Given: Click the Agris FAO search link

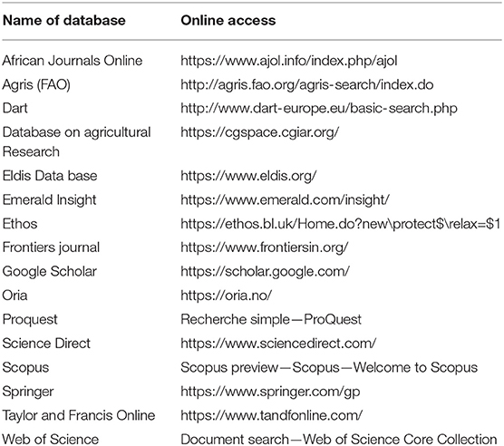Looking at the screenshot, I should coord(306,85).
